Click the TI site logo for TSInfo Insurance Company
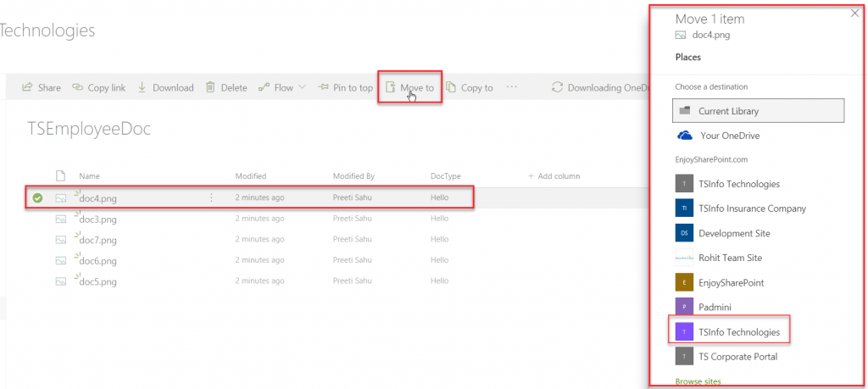Screen dimensions: 868x389 click(x=684, y=208)
